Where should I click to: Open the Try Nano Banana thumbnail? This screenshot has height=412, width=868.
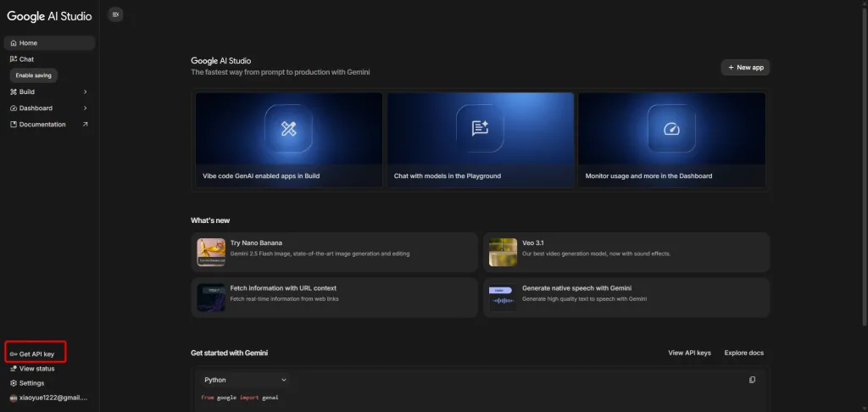(211, 253)
